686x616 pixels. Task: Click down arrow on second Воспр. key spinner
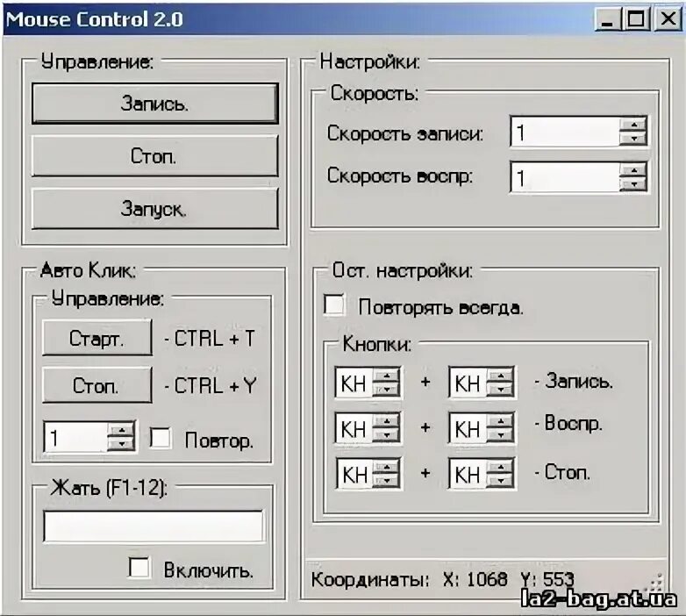point(500,435)
